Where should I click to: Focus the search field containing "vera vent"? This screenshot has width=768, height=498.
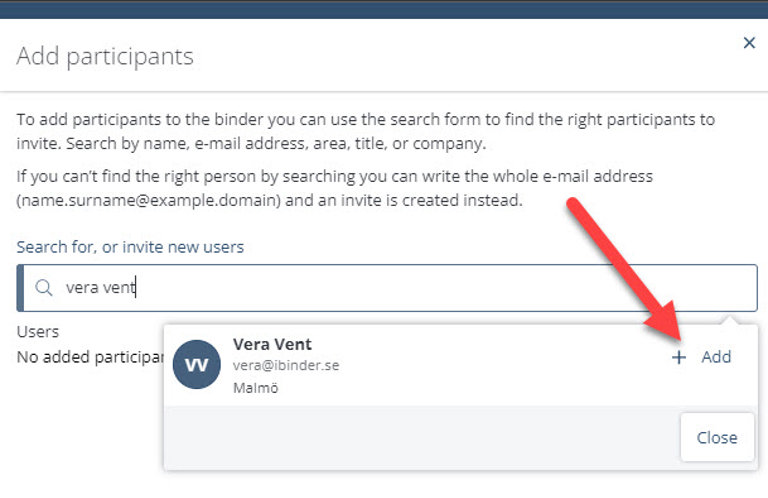point(400,288)
